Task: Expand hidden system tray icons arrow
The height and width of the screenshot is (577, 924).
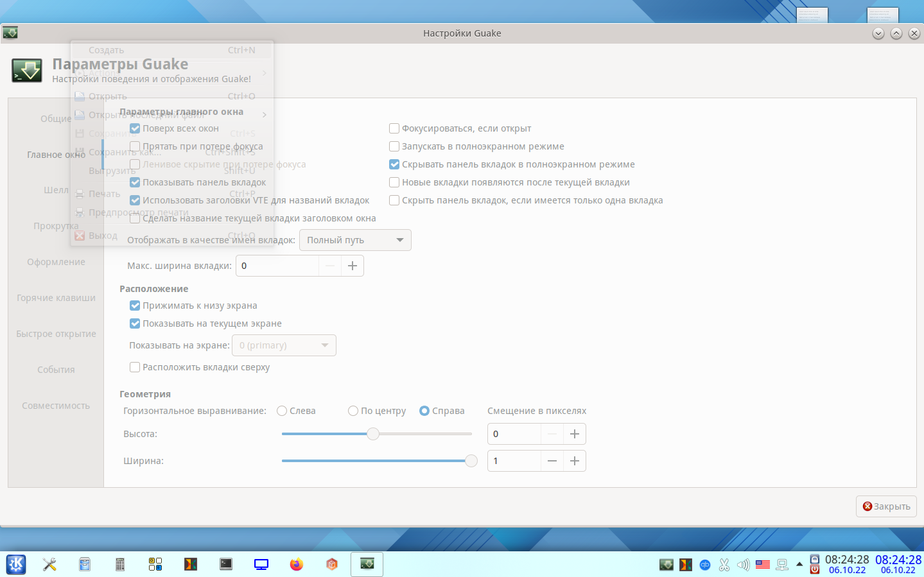Action: point(799,564)
